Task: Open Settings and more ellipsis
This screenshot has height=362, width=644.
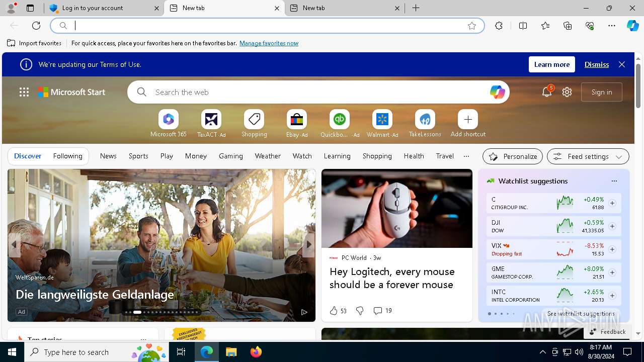Action: [612, 26]
